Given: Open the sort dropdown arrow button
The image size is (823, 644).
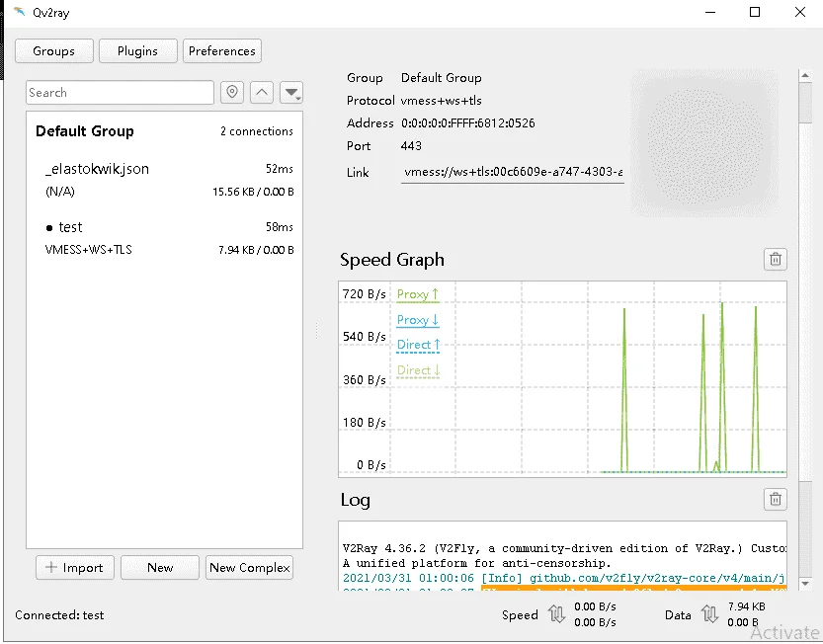Looking at the screenshot, I should (x=291, y=93).
